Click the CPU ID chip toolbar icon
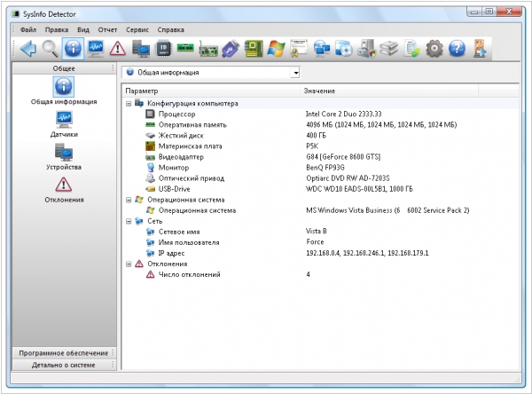This screenshot has height=394, width=532. click(163, 49)
